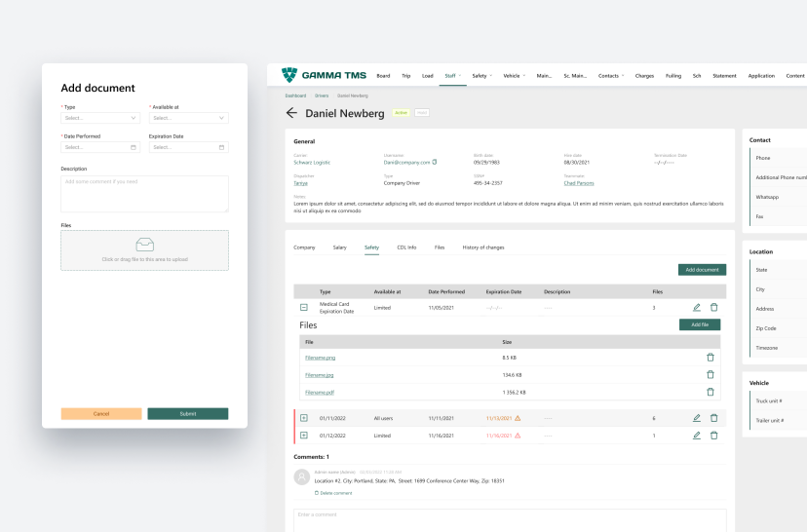Open the Type dropdown in Add document
Viewport: 807px width, 532px height.
tap(100, 118)
